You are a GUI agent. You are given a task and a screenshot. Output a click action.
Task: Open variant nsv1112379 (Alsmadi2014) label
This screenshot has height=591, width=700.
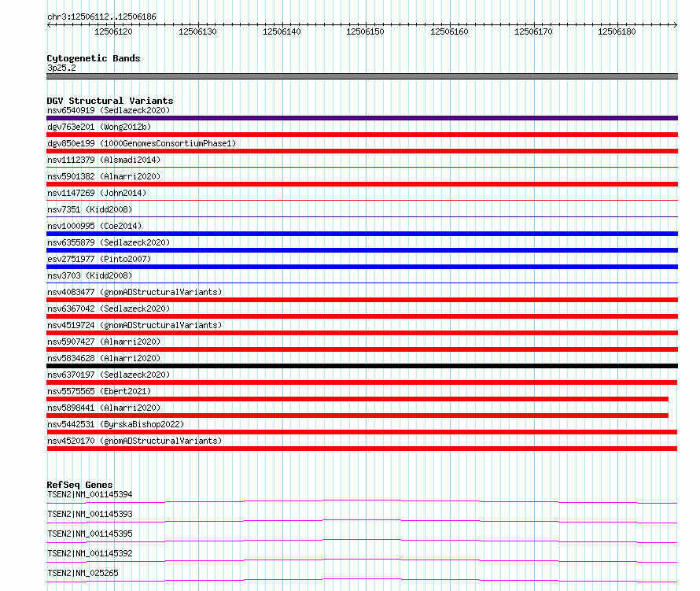tap(104, 160)
